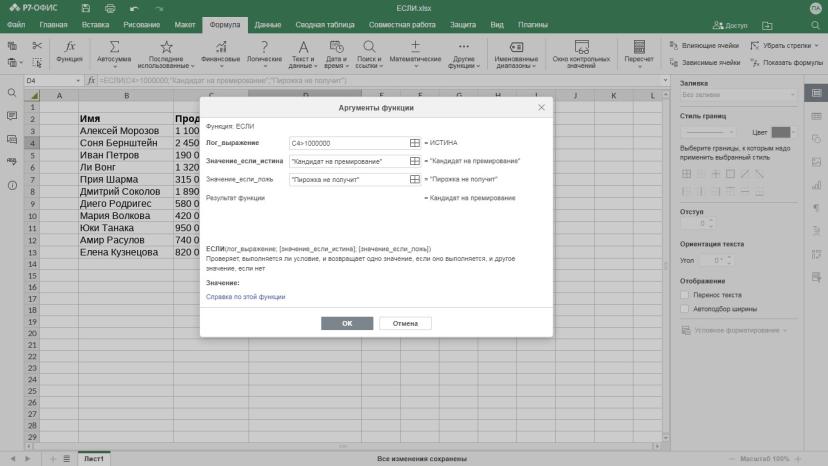
Task: Click the Значение_если_ложь input field
Action: [x=349, y=180]
